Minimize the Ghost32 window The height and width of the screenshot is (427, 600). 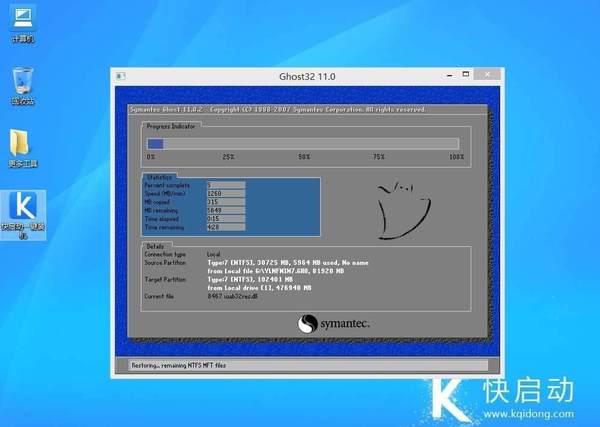tap(448, 75)
